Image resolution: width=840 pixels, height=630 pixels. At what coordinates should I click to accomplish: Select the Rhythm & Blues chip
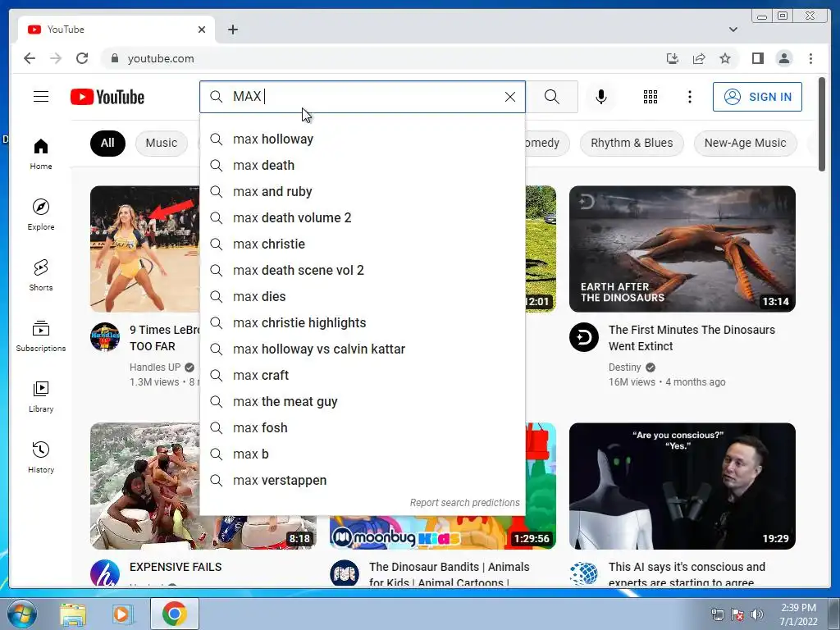tap(632, 143)
